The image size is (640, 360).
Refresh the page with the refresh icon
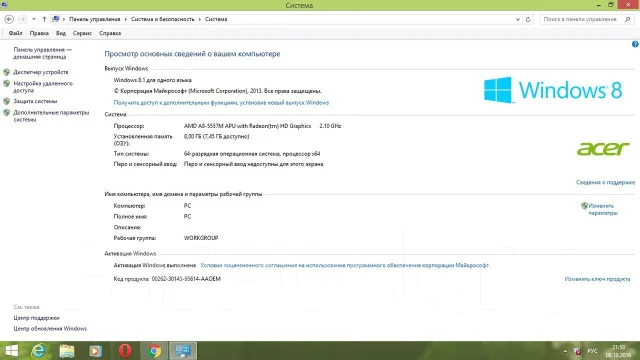tap(528, 19)
